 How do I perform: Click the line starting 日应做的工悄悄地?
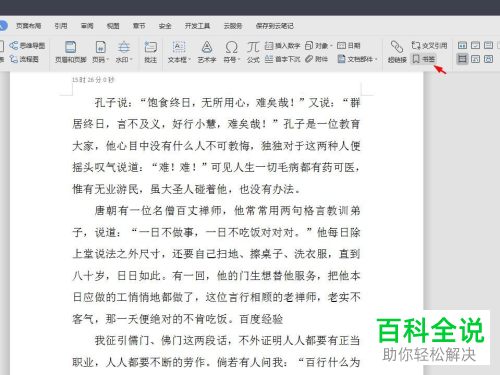(x=216, y=297)
